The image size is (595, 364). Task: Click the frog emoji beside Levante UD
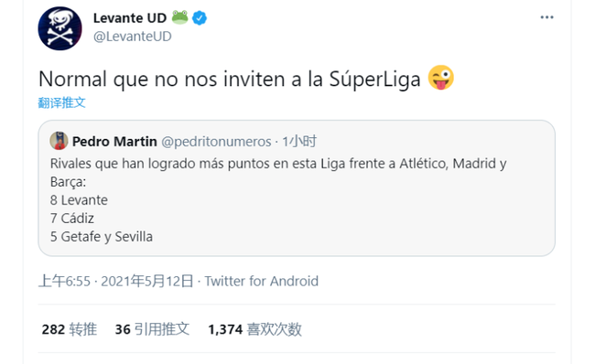point(179,17)
